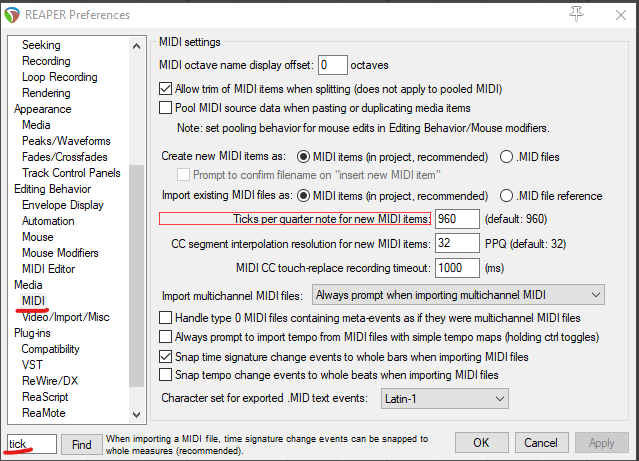Viewport: 639px width, 461px height.
Task: Pin the Preferences window with pushpin icon
Action: 576,14
